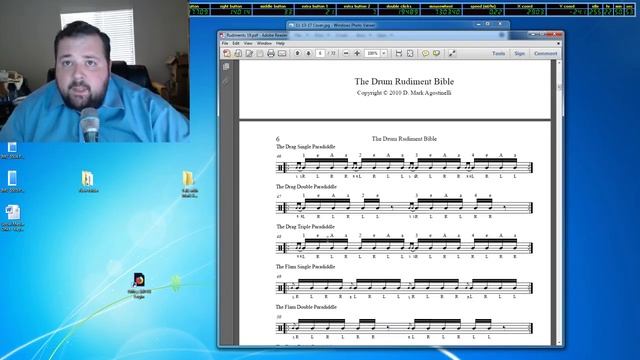Open the View menu in Adobe Reader
Screen dimensions: 640x360
click(248, 43)
